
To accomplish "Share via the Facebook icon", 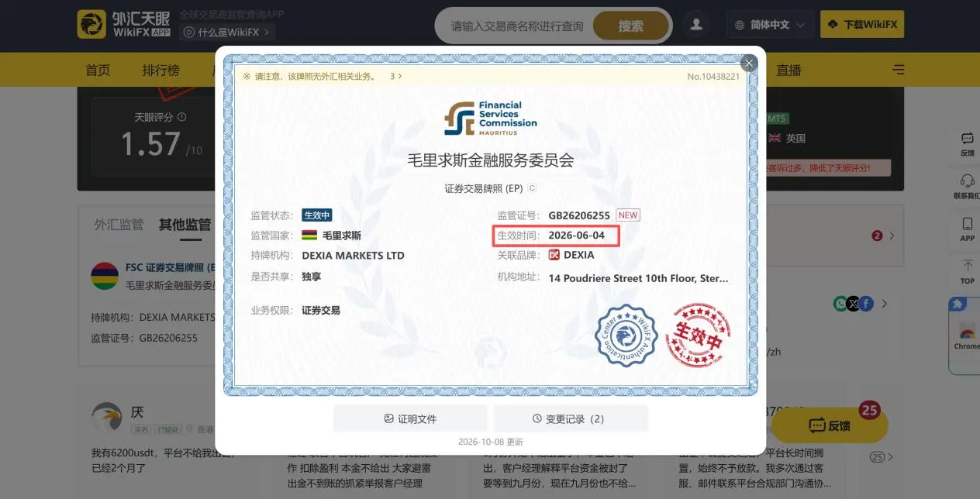I will click(x=866, y=304).
